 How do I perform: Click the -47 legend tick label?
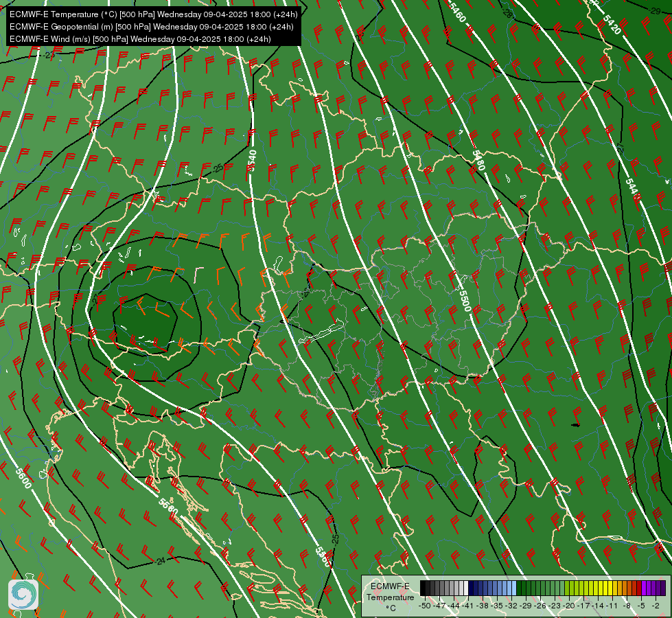(439, 606)
